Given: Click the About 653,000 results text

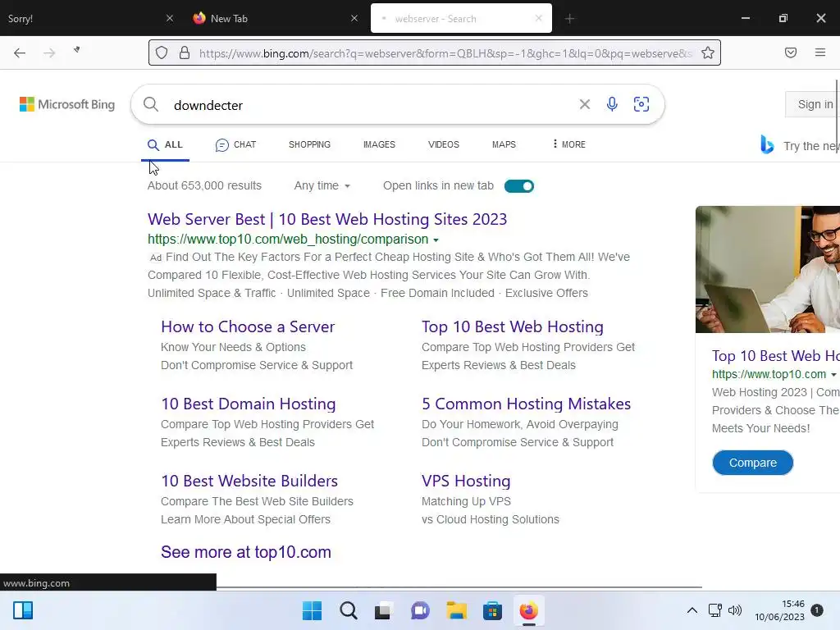Looking at the screenshot, I should point(204,186).
